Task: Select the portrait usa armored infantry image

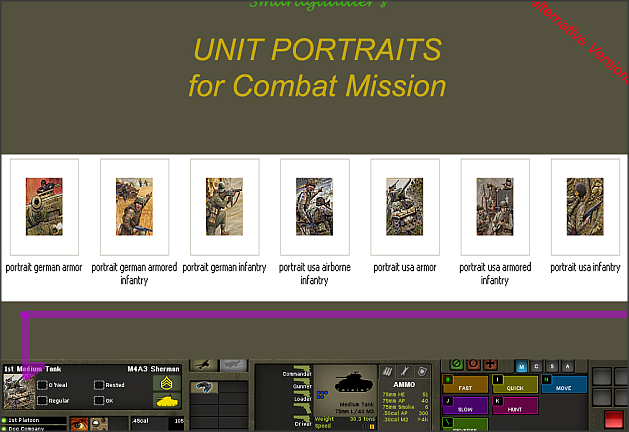Action: (x=495, y=207)
